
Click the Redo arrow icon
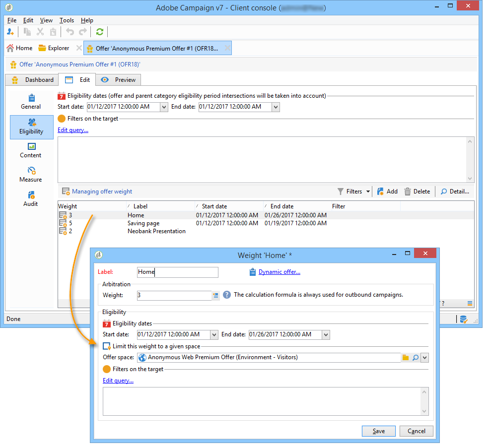tap(83, 32)
